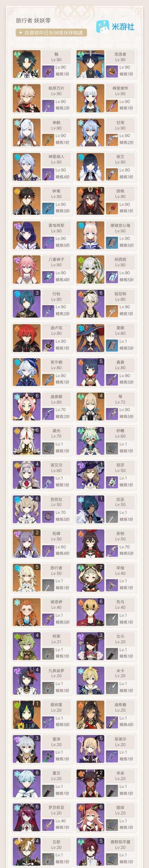Open 迪卢克 character portrait
149x868 pixels.
(27, 338)
